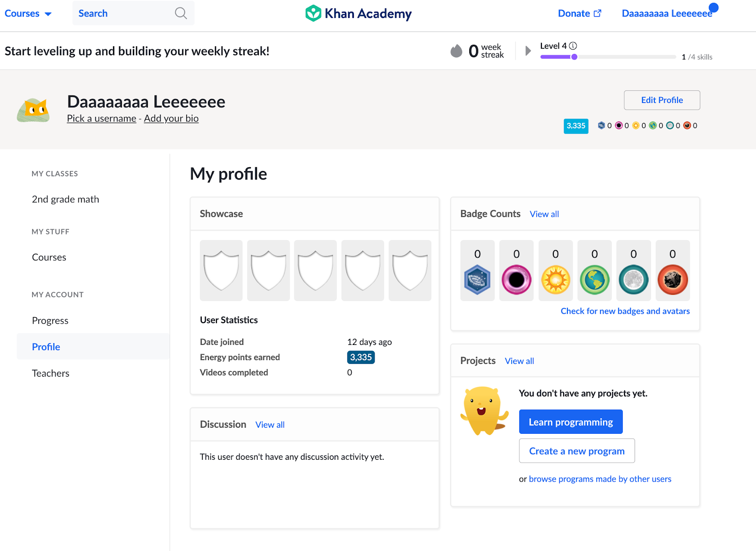Click Check for new badges and avatars
The height and width of the screenshot is (551, 756).
625,311
